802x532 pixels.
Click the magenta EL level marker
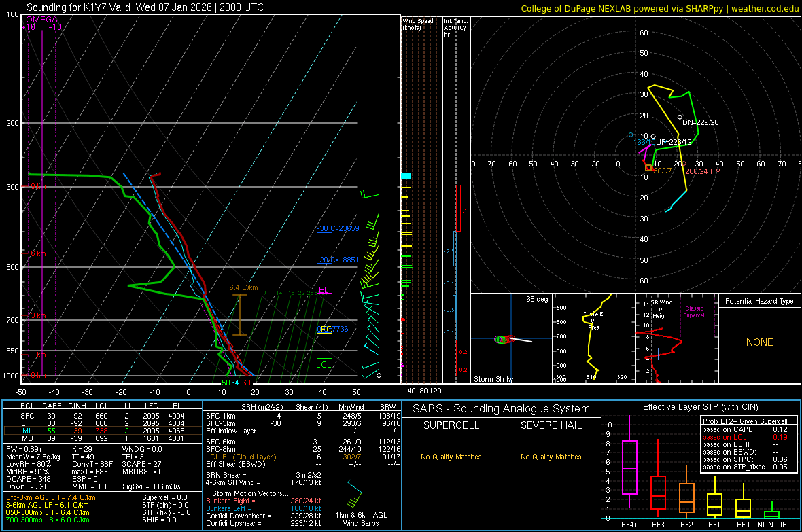point(324,290)
